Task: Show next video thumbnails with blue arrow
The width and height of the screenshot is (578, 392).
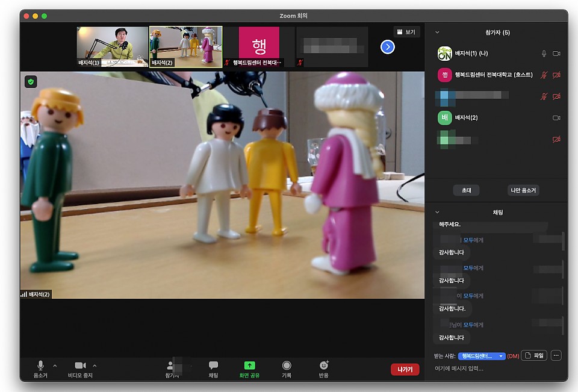Action: [x=388, y=46]
